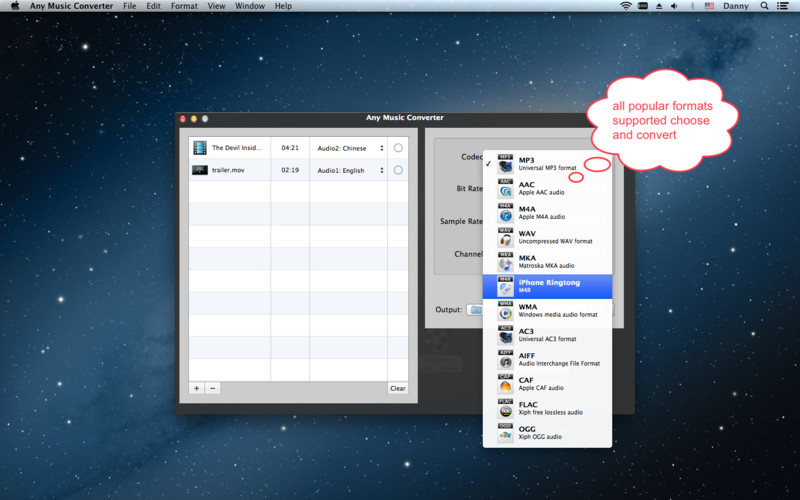Open the Audio1: English track dropdown
Image resolution: width=800 pixels, height=500 pixels.
pos(349,170)
